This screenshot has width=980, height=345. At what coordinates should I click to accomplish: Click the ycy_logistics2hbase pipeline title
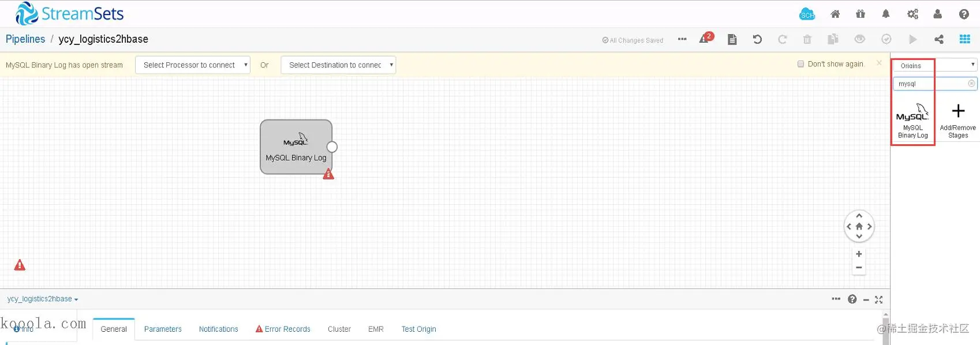(x=103, y=39)
